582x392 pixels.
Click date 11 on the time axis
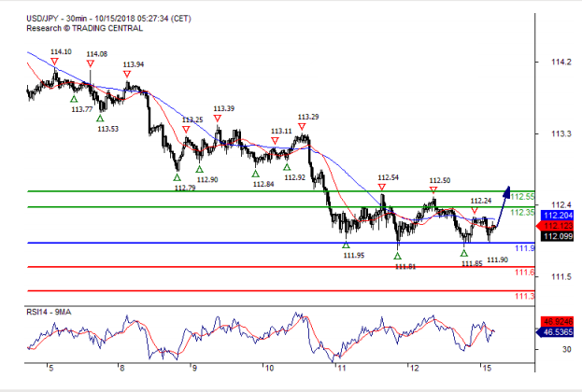point(341,369)
